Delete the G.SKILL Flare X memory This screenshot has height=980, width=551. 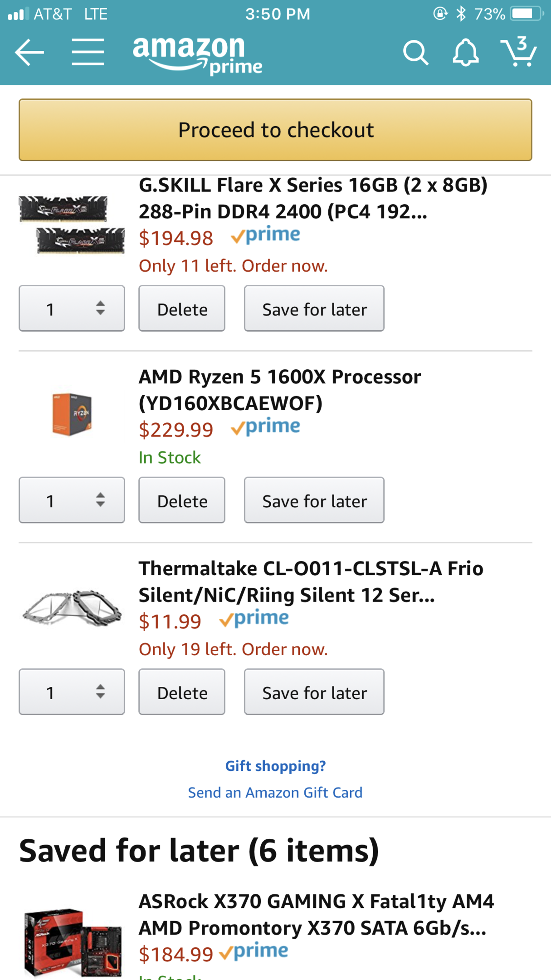click(182, 309)
